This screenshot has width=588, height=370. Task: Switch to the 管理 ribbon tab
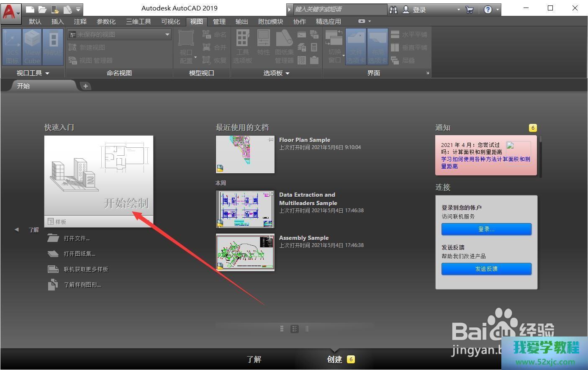point(219,21)
